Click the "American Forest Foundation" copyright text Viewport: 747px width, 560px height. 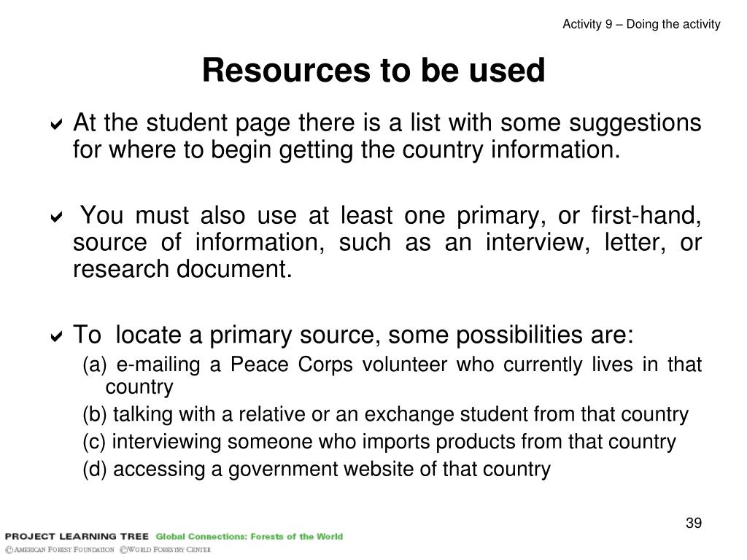coord(60,550)
